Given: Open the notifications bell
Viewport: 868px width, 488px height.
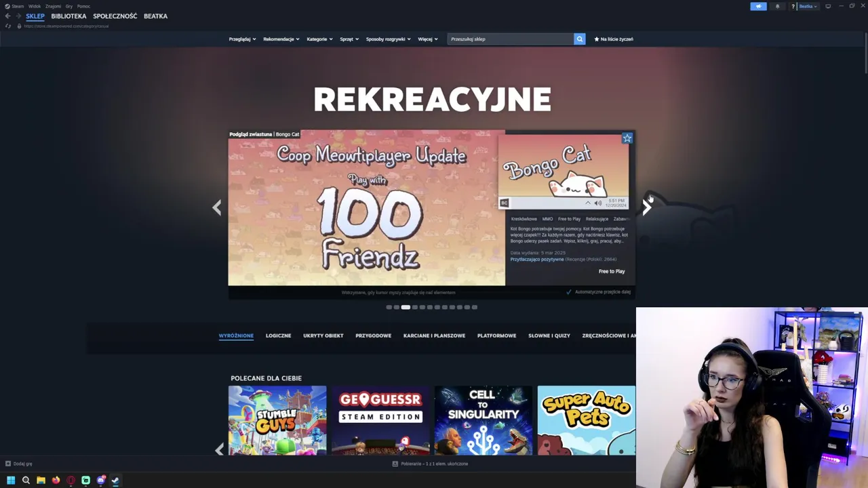Looking at the screenshot, I should [x=777, y=6].
